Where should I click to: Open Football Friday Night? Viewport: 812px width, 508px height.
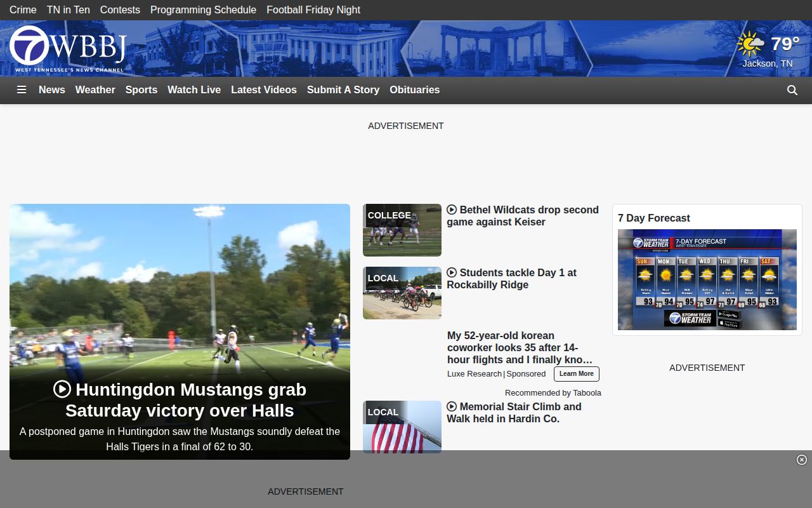[313, 10]
